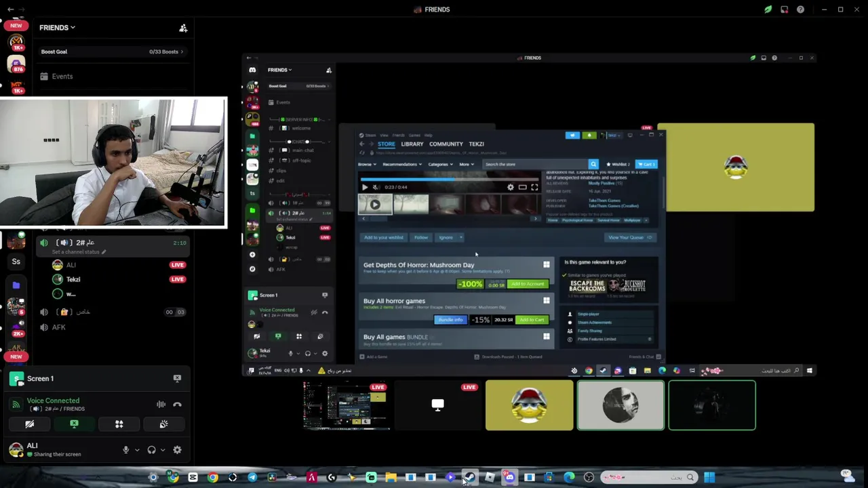
Task: Expand microphone input options arrow
Action: pyautogui.click(x=136, y=450)
